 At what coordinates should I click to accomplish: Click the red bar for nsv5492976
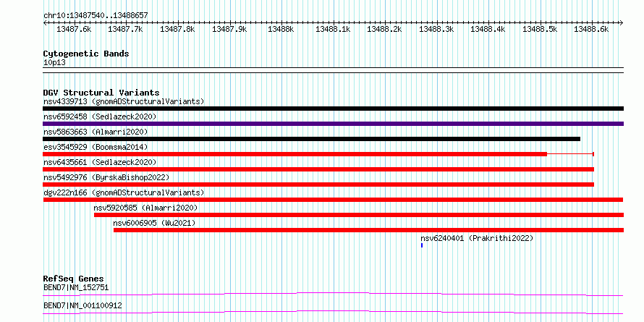[318, 185]
